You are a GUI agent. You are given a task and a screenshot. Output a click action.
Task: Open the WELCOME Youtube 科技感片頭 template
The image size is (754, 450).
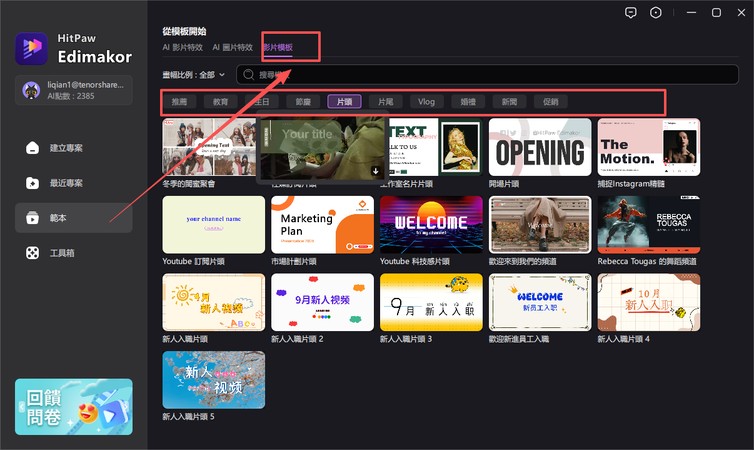click(431, 225)
